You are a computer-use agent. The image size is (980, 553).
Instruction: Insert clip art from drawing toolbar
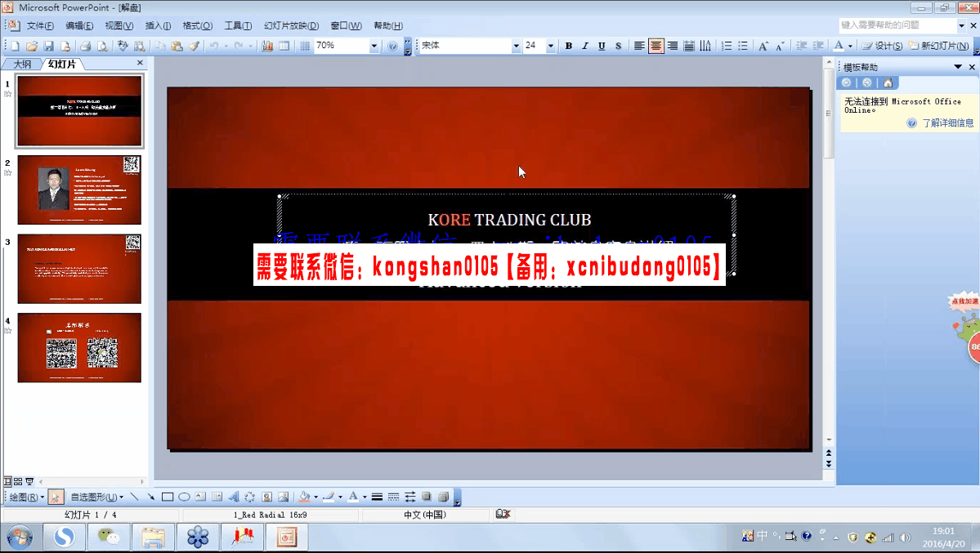267,497
